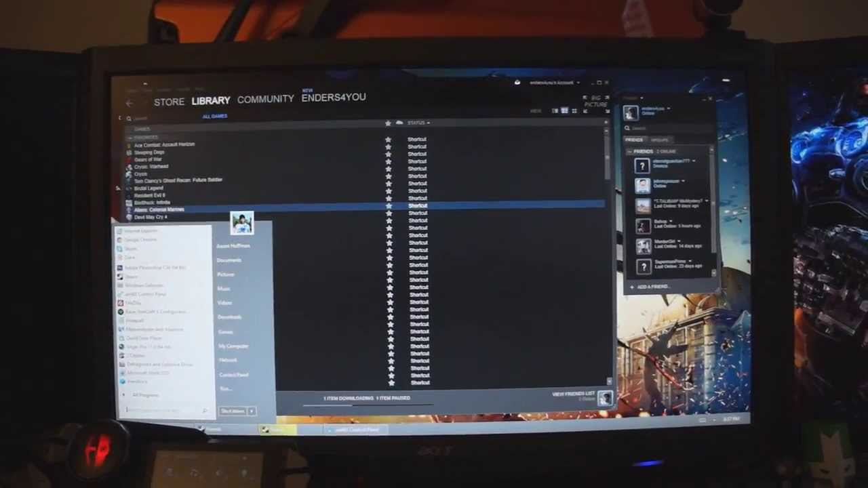Click the Steam back arrow
The image size is (868, 488).
[129, 103]
